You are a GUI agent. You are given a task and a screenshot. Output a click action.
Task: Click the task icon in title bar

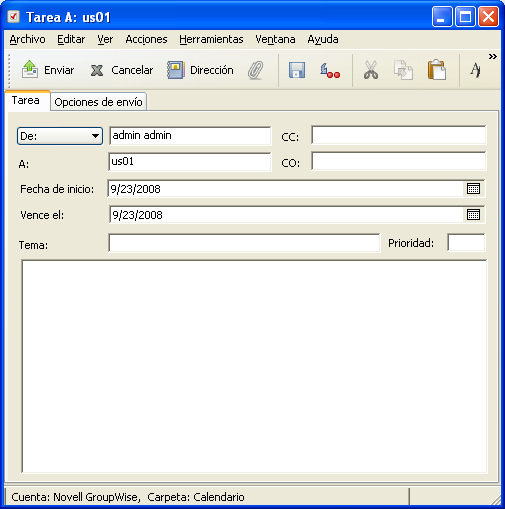point(14,17)
